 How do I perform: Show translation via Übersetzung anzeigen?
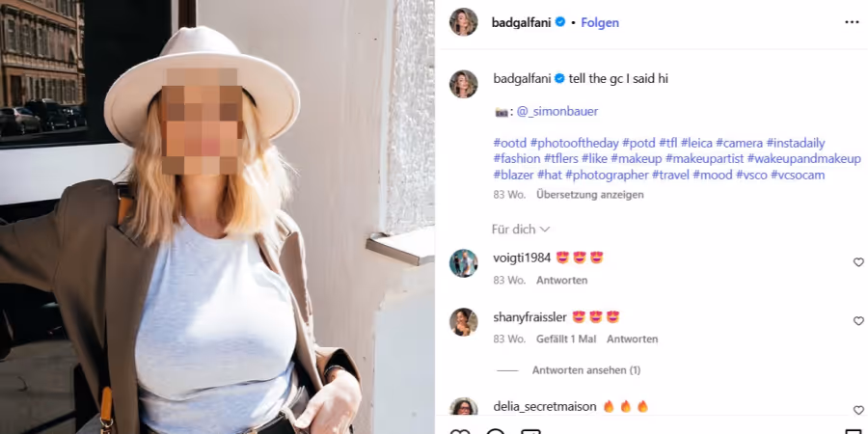[x=590, y=195]
